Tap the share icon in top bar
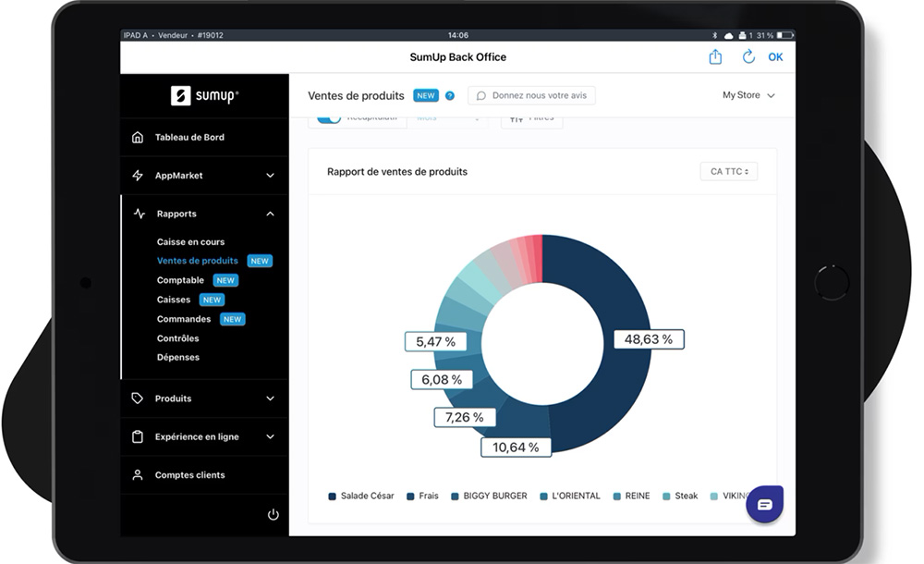 click(x=715, y=57)
